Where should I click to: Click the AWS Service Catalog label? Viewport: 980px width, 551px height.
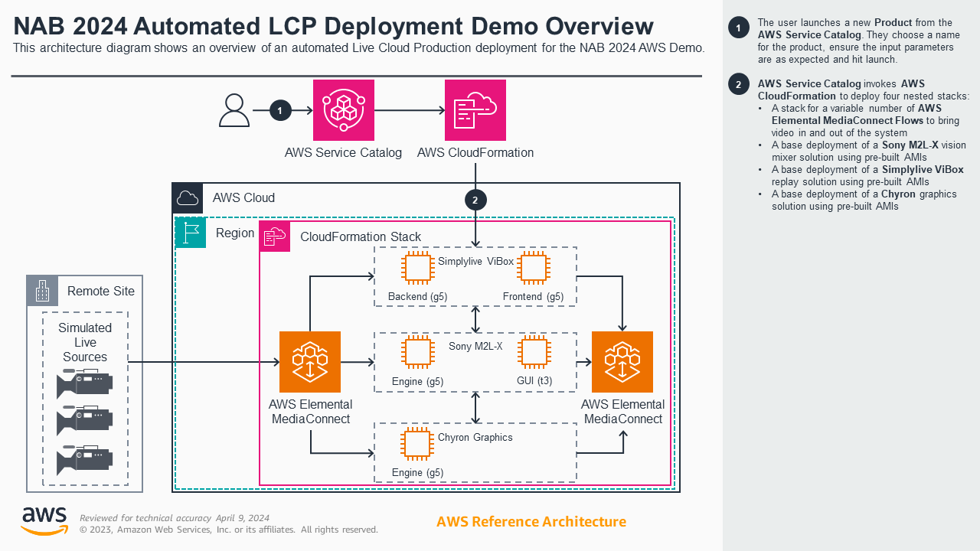click(343, 152)
